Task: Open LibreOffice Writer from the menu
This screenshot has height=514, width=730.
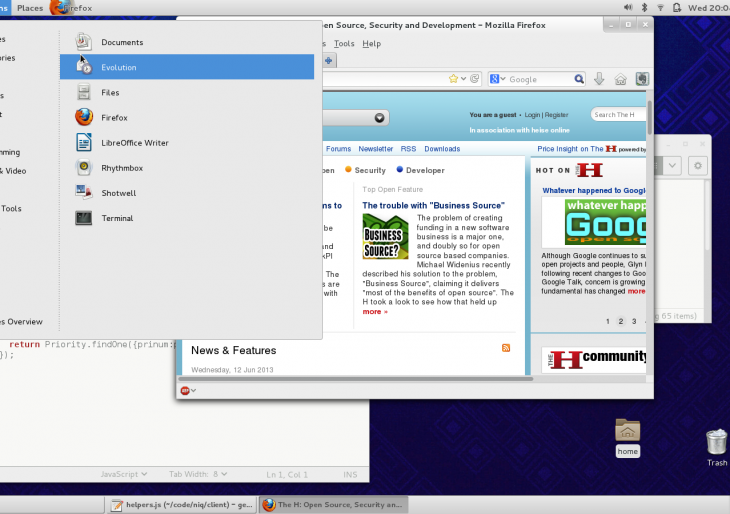Action: click(x=134, y=143)
